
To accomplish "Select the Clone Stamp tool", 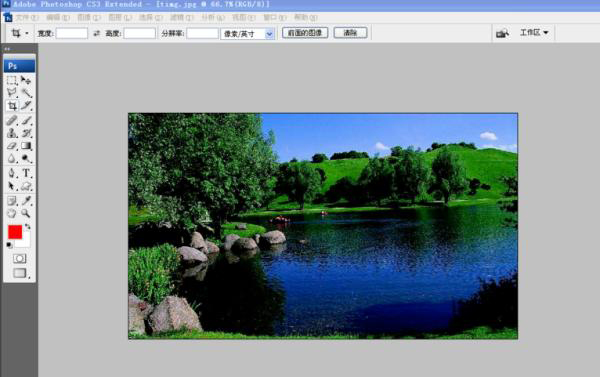I will click(11, 133).
